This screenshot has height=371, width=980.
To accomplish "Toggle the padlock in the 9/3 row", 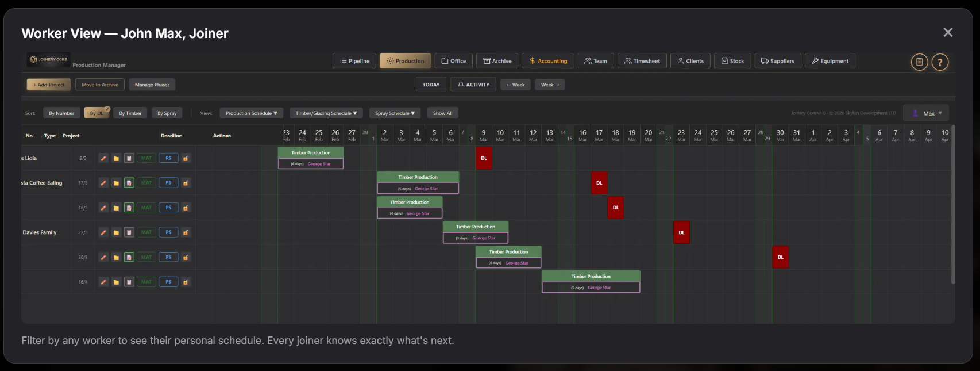I will click(186, 158).
